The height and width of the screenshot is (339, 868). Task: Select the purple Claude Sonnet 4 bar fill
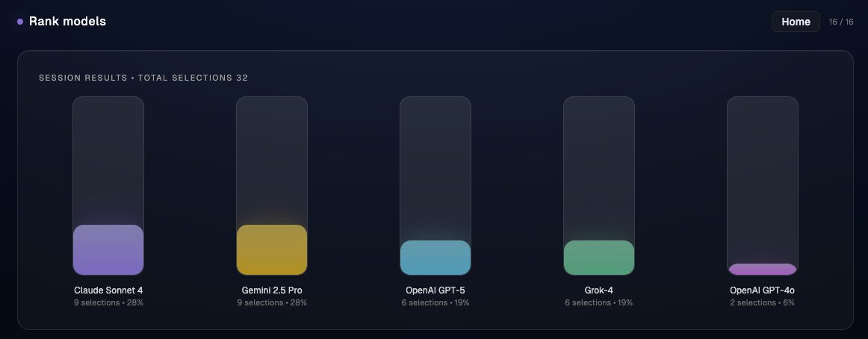point(108,250)
